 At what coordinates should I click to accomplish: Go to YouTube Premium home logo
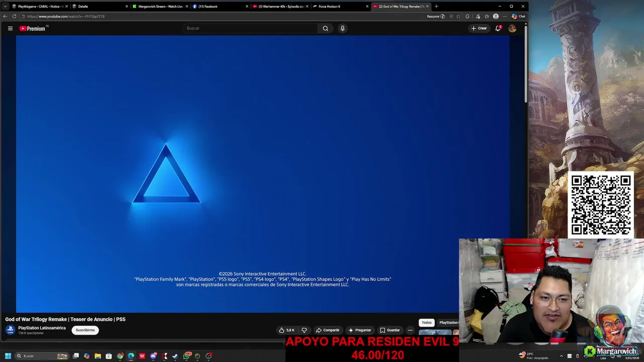click(x=33, y=28)
